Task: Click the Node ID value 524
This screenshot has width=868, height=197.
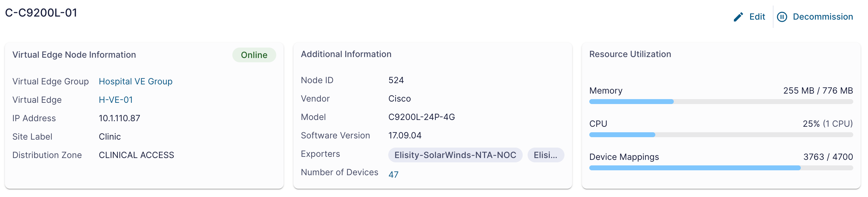Action: (396, 80)
